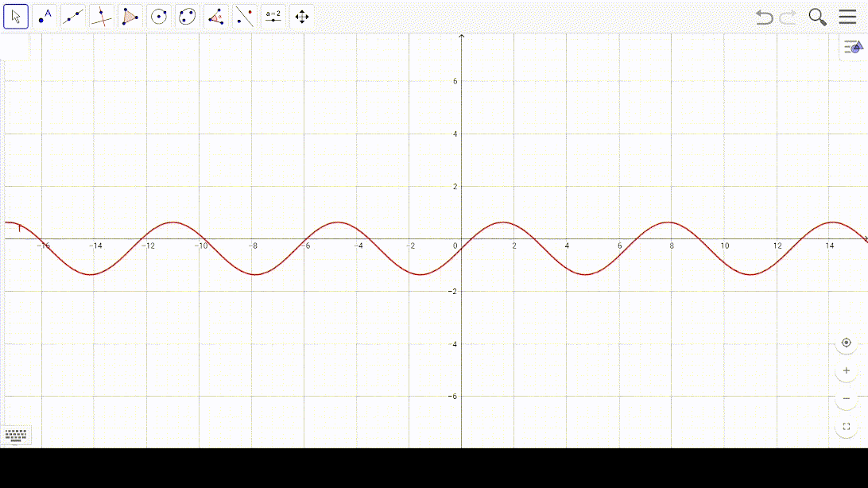Select the Move arrow tool

point(16,17)
